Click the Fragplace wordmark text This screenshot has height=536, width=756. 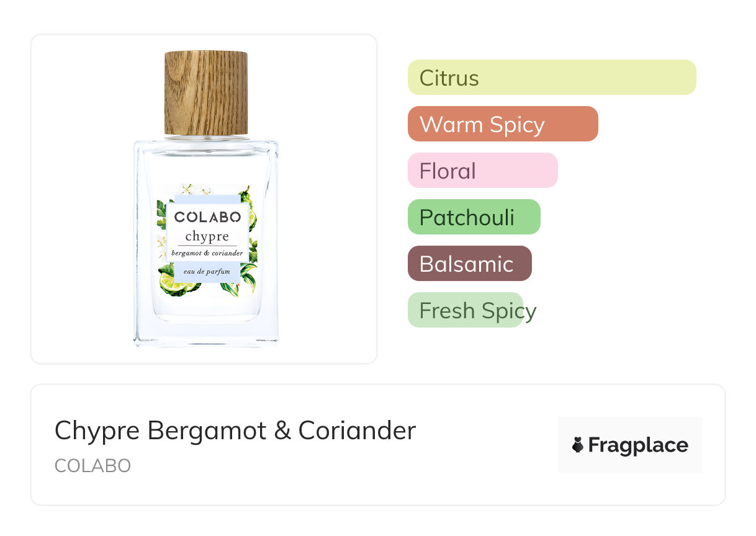coord(638,445)
